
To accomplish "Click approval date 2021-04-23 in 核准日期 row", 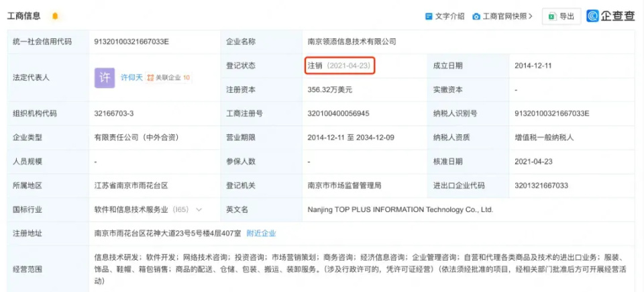I will coord(533,162).
